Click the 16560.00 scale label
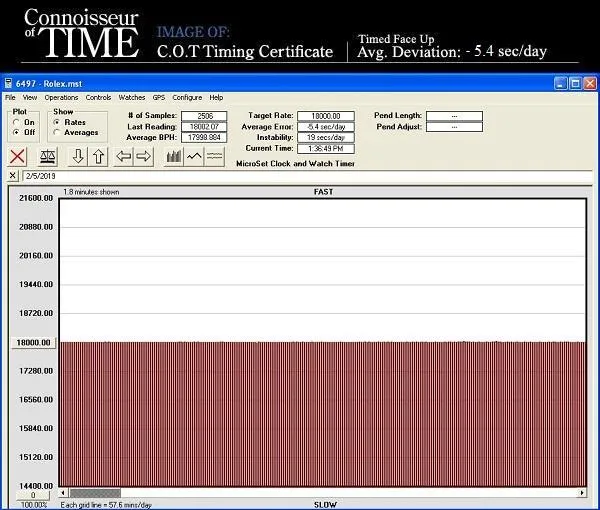 [36, 399]
